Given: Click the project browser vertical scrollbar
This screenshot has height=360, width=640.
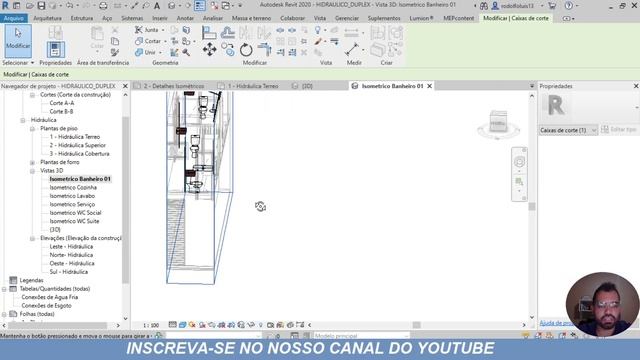Looking at the screenshot, I should 125,200.
